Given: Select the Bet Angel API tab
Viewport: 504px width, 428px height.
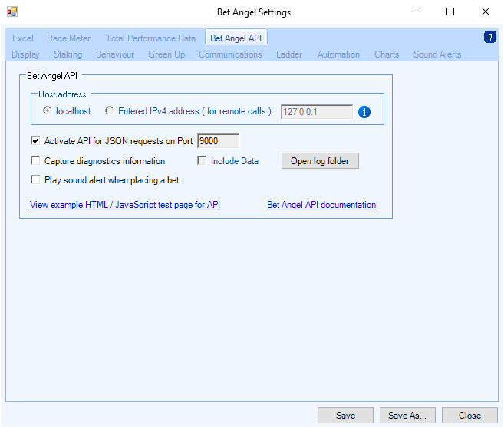Looking at the screenshot, I should tap(236, 38).
